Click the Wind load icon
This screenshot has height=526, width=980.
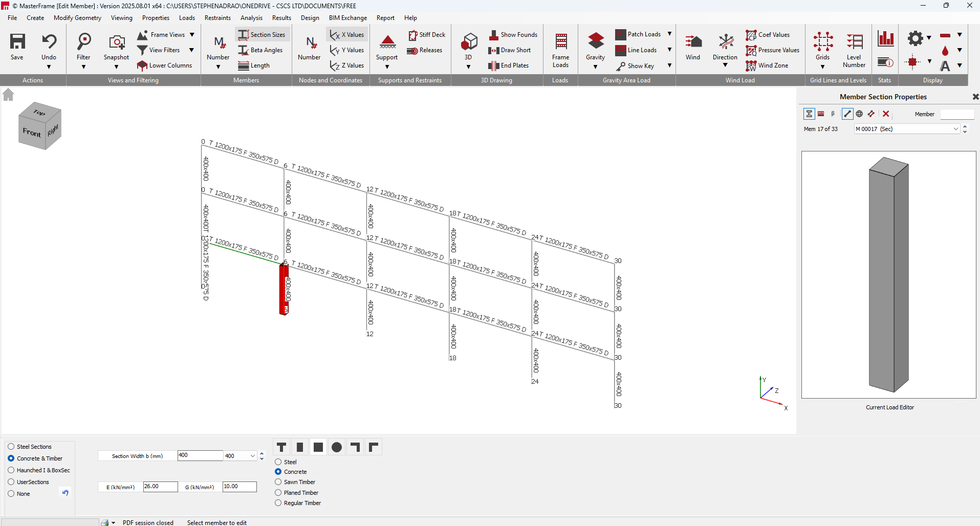tap(693, 42)
